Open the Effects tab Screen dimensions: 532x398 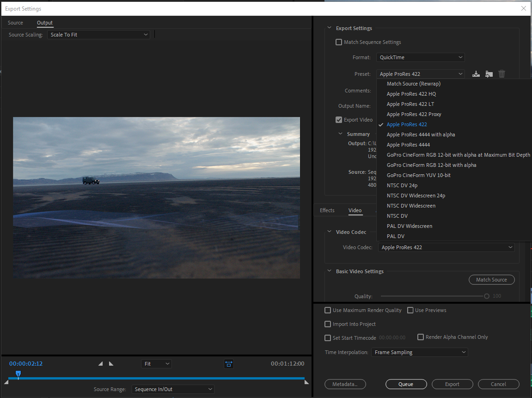tap(327, 210)
